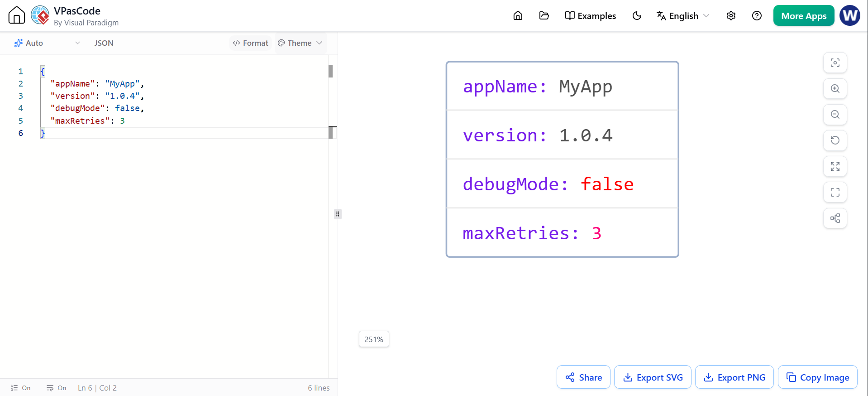Image resolution: width=868 pixels, height=396 pixels.
Task: Click Export PNG
Action: tap(734, 377)
